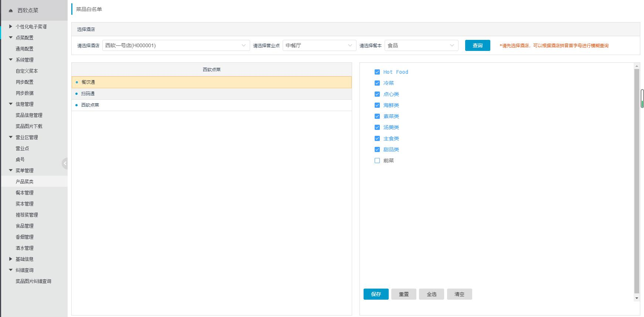The width and height of the screenshot is (644, 317).
Task: Select the 西软点菜 row in the list
Action: (x=212, y=105)
